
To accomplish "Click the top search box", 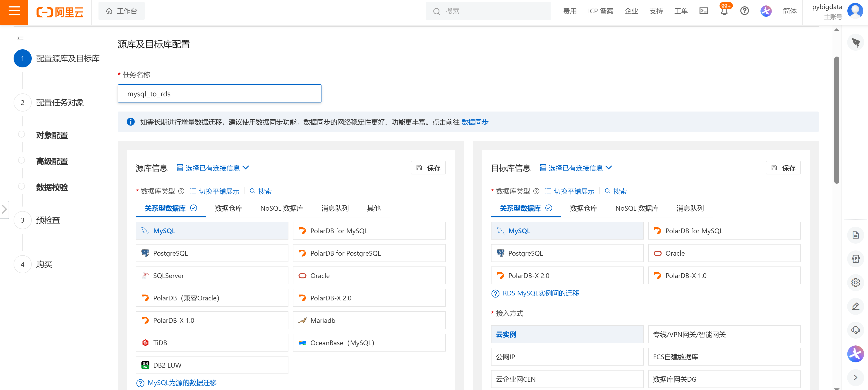I will pyautogui.click(x=488, y=11).
